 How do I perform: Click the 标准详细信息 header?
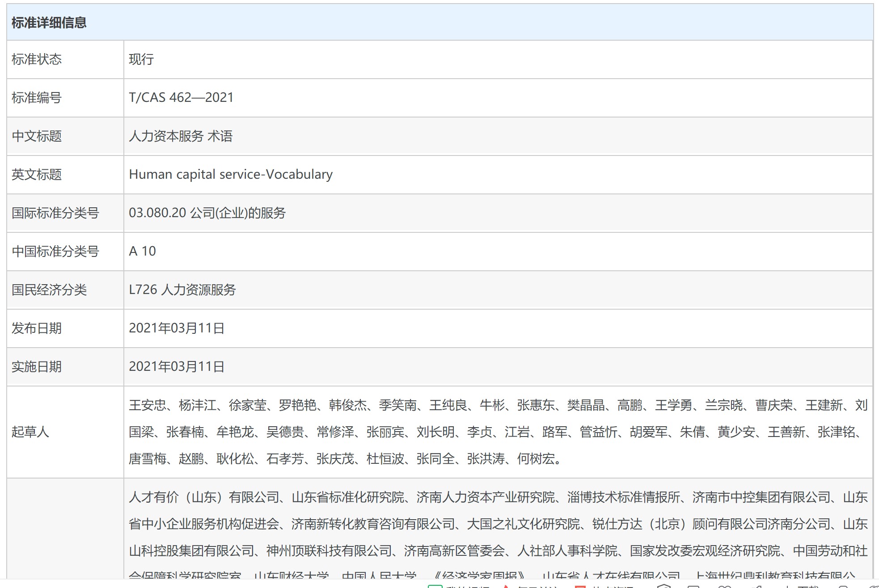49,22
